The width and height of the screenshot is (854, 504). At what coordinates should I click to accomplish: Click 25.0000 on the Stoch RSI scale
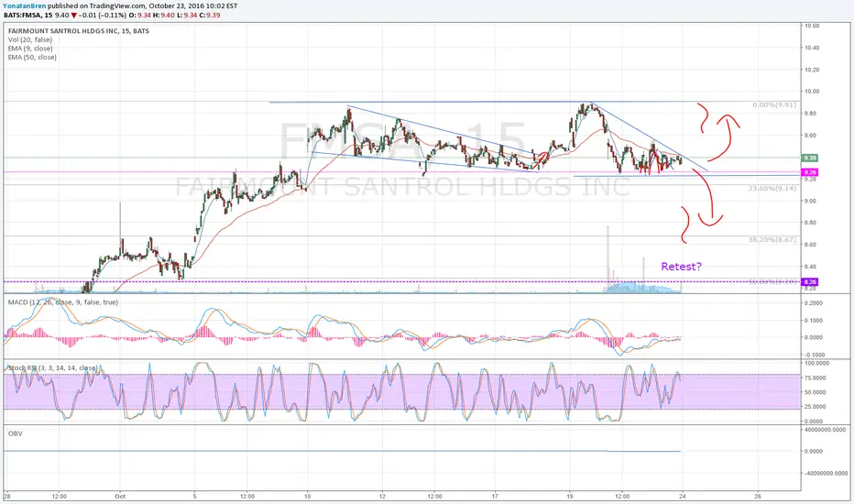pos(816,407)
